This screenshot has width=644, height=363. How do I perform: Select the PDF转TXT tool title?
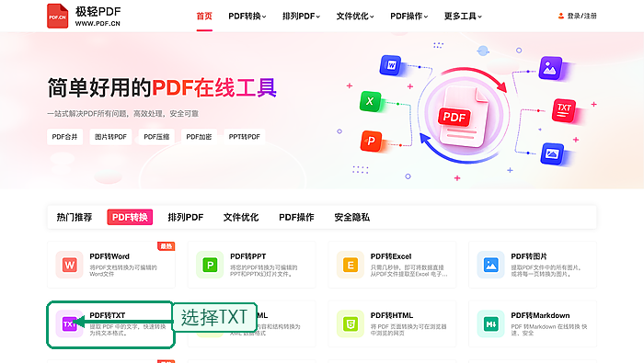pos(108,315)
